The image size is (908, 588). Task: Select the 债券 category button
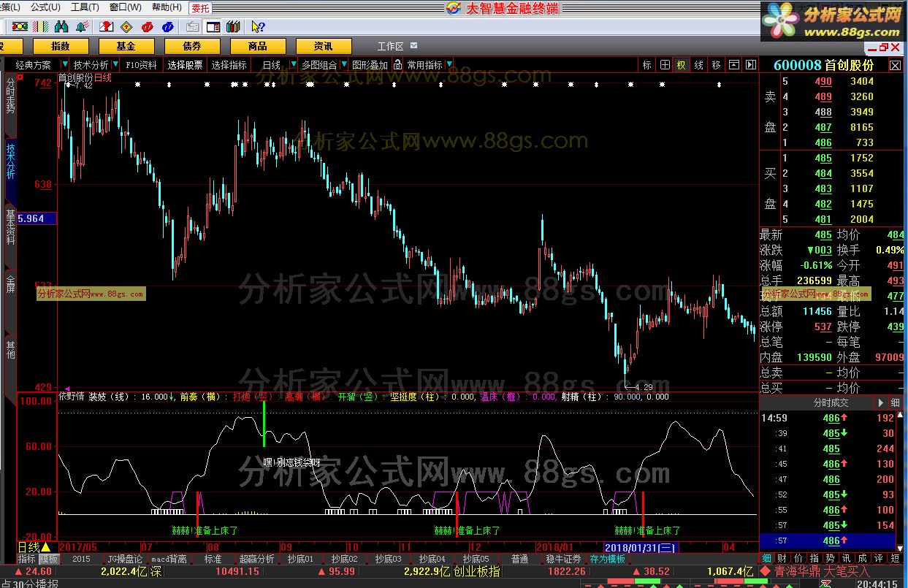click(x=191, y=46)
